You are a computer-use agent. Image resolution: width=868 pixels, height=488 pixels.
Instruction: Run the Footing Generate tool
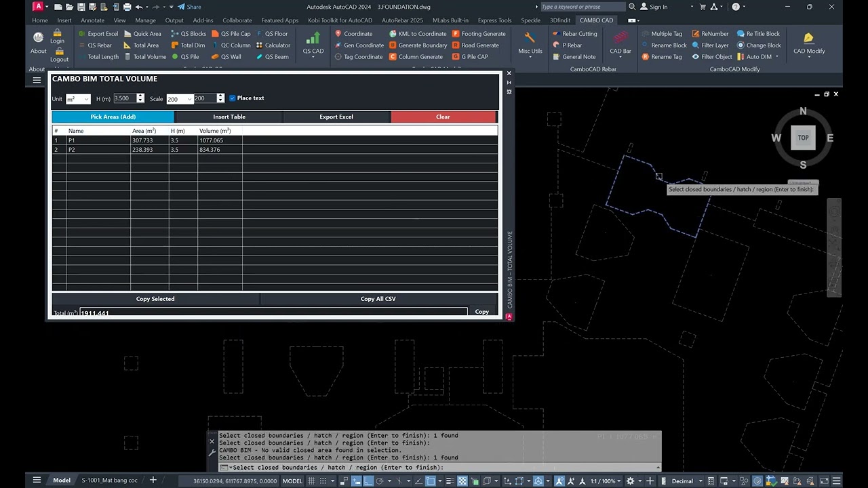[479, 33]
